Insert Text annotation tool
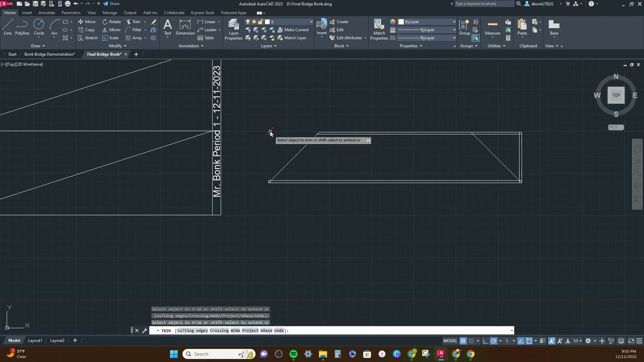644x362 pixels. (167, 27)
